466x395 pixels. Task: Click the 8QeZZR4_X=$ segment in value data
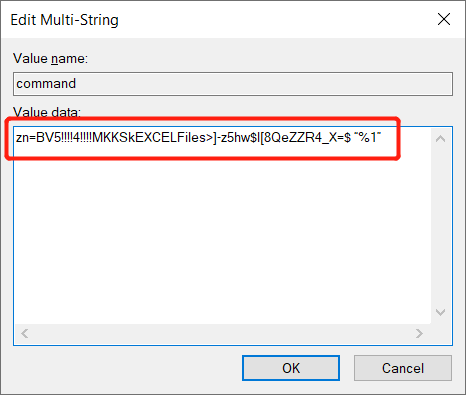coord(307,137)
